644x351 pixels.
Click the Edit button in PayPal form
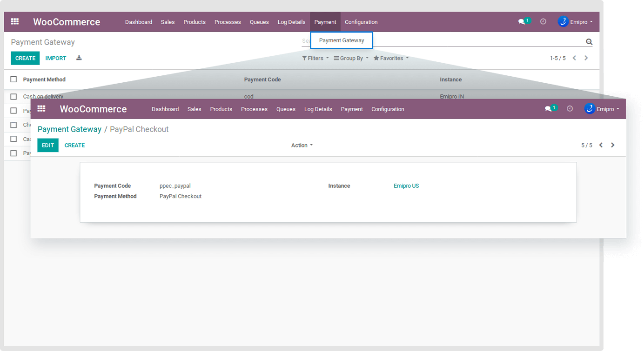48,145
